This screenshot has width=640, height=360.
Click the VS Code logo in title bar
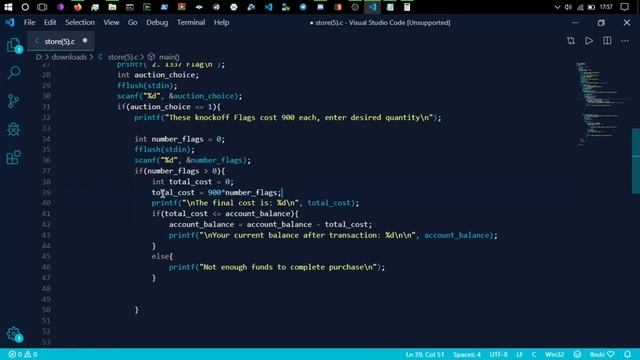tap(10, 22)
